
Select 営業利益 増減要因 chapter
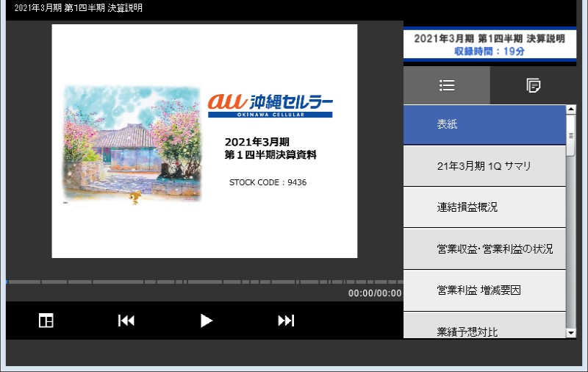(x=484, y=290)
